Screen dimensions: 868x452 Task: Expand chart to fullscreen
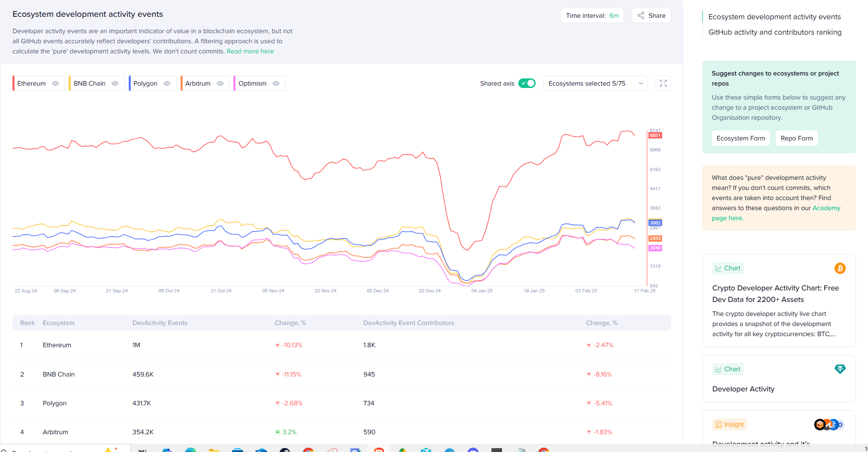click(663, 83)
